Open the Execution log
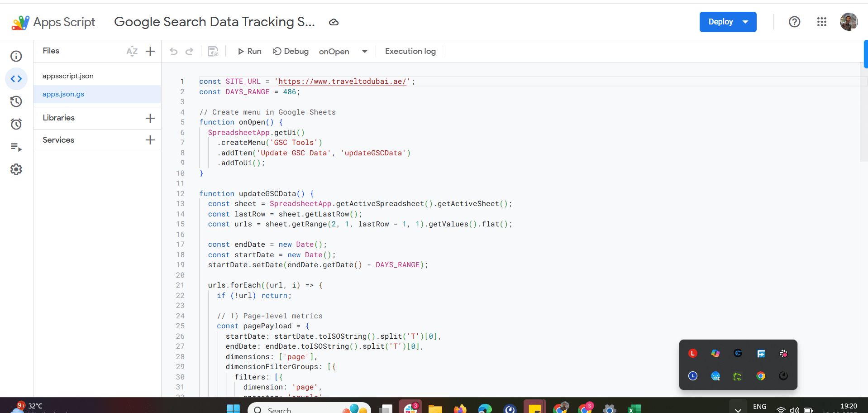Image resolution: width=868 pixels, height=413 pixels. pyautogui.click(x=410, y=51)
